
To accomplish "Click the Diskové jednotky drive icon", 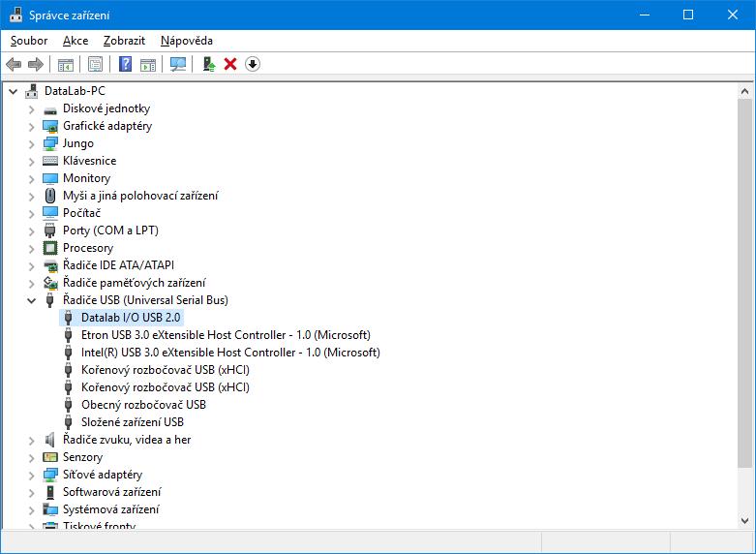I will coord(50,109).
